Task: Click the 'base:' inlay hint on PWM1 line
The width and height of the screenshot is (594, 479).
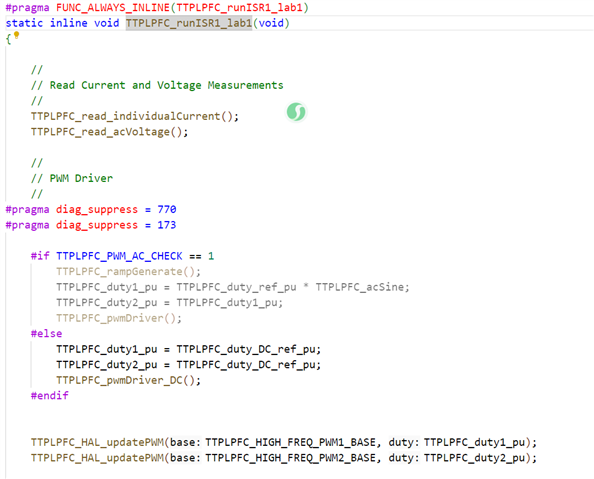Action: pos(183,442)
